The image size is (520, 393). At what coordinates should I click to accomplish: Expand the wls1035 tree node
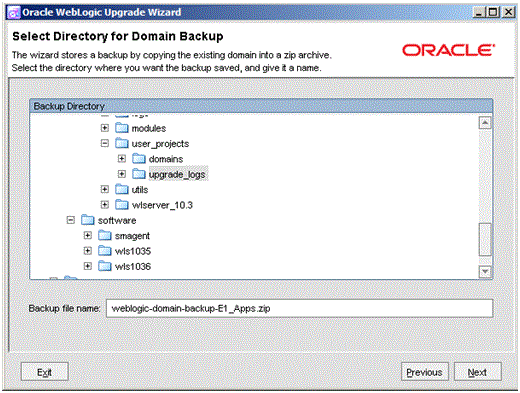coord(88,251)
